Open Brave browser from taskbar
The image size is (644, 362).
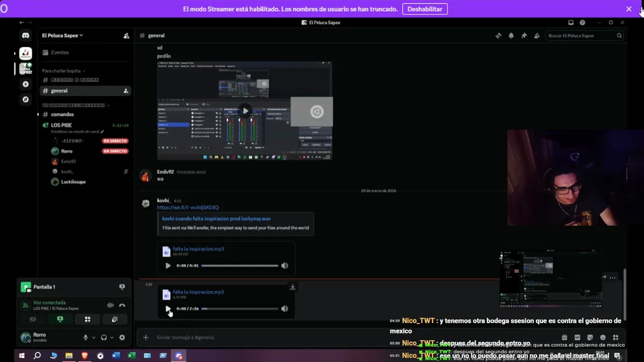tap(85, 355)
